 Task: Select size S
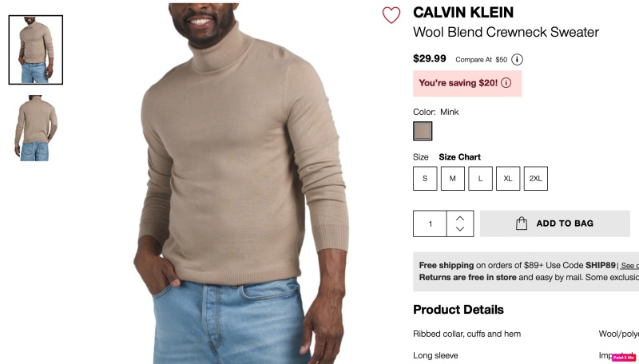coord(425,178)
